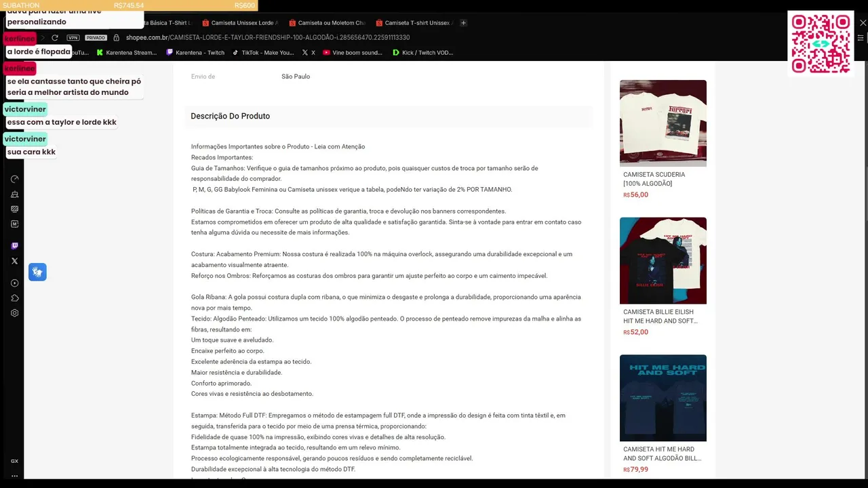Click CAMISETA SCUDERIA [100% ALGODÃO] title
Screen dimensions: 868x488
point(654,179)
